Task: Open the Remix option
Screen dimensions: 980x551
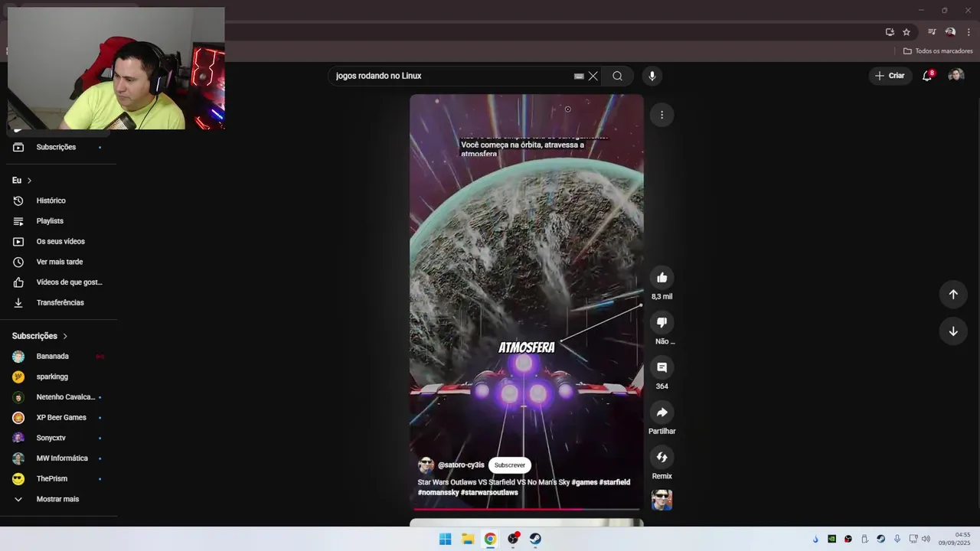Action: click(x=662, y=457)
